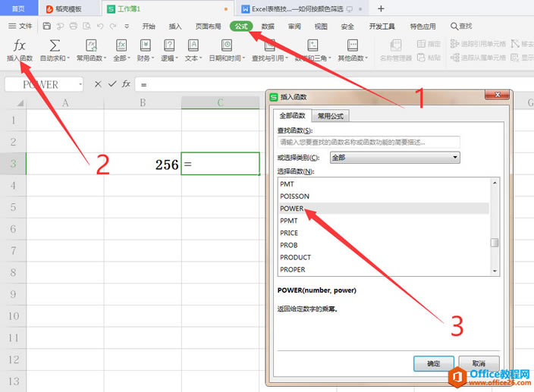Viewport: 534px width, 392px height.
Task: Open the File (文件) menu
Action: pyautogui.click(x=20, y=27)
